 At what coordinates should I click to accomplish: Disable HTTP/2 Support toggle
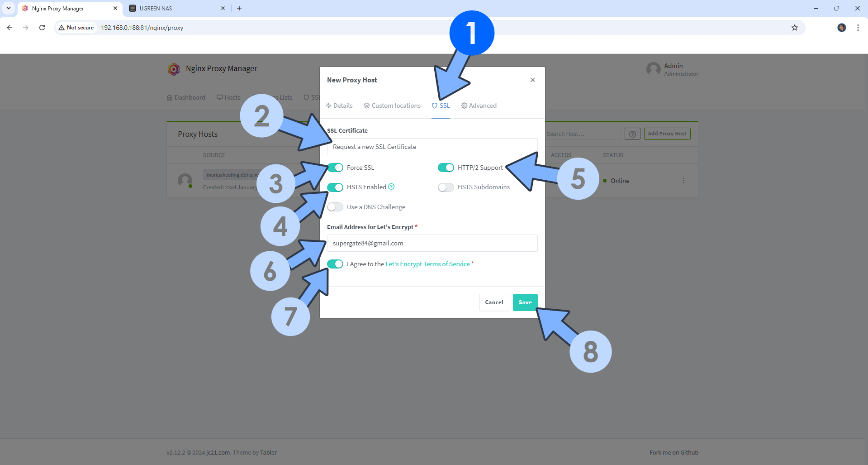pos(446,168)
